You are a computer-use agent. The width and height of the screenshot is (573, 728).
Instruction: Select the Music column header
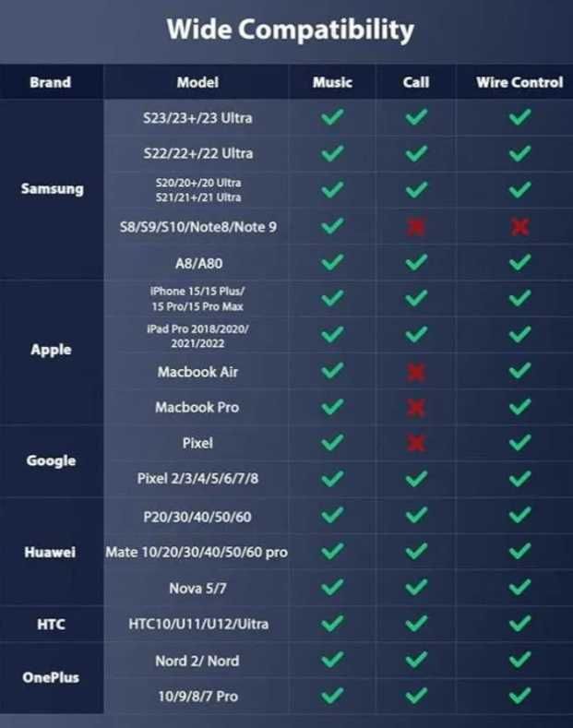(x=332, y=82)
